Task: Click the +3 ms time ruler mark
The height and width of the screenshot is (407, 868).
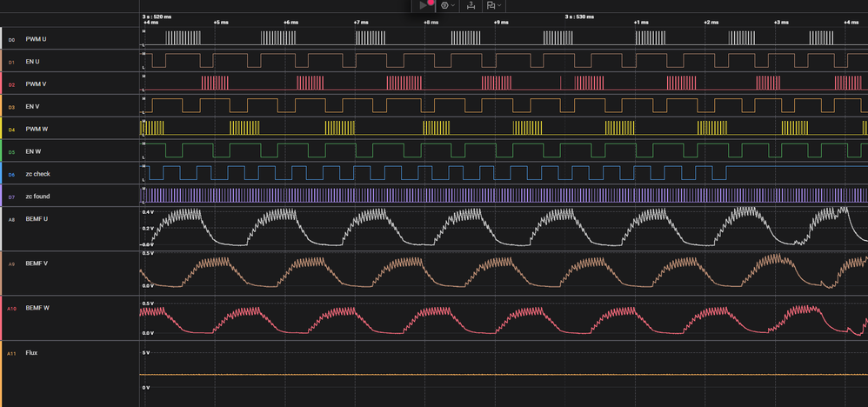Action: pyautogui.click(x=781, y=22)
